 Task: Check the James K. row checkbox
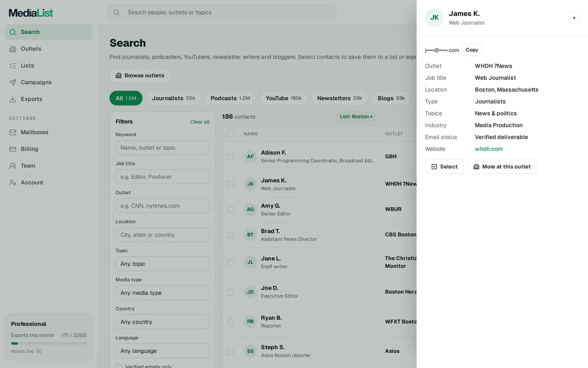pos(231,184)
